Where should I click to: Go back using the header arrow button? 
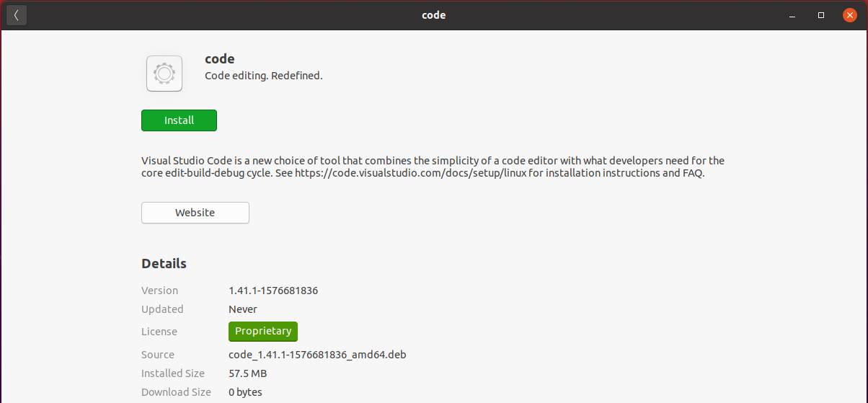(17, 15)
